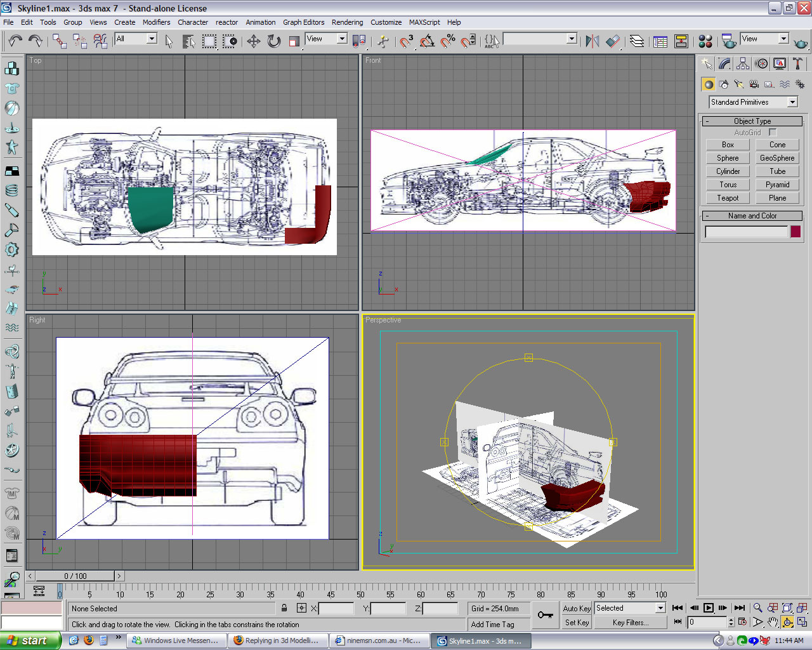
Task: Open the Rectangular Selection Region flyout
Action: (209, 41)
